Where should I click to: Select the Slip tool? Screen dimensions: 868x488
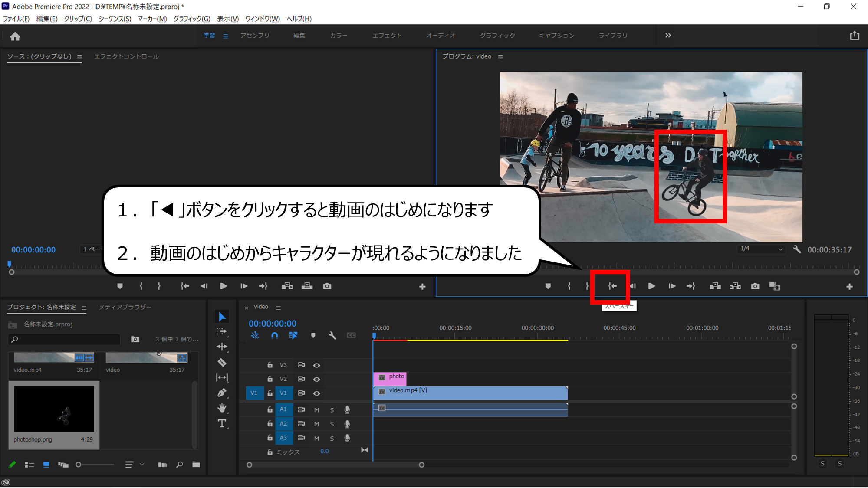(222, 378)
